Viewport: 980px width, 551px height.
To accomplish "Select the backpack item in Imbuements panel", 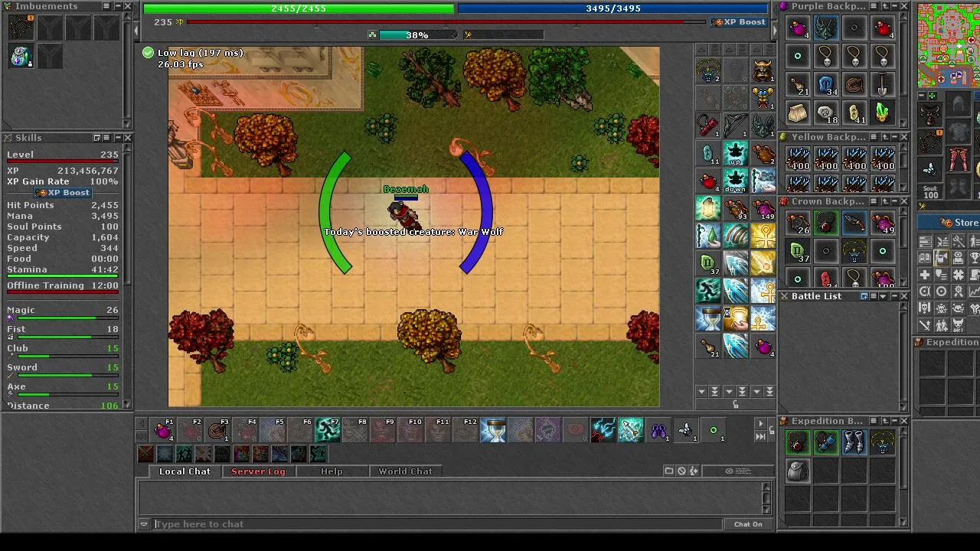I will click(x=21, y=56).
